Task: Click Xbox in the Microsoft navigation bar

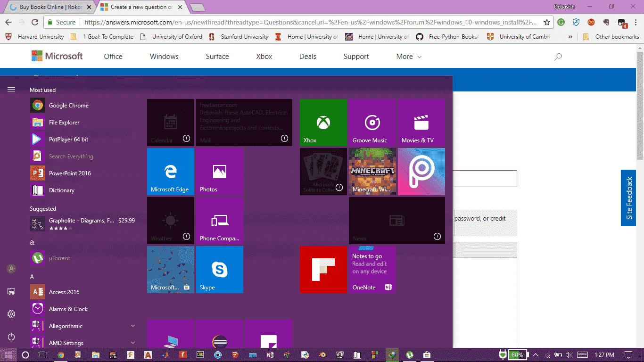Action: pos(264,57)
